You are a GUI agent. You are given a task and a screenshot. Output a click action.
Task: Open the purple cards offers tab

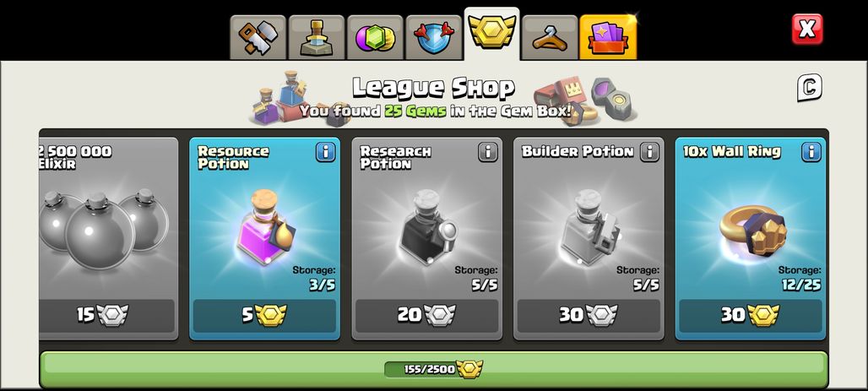tap(608, 38)
